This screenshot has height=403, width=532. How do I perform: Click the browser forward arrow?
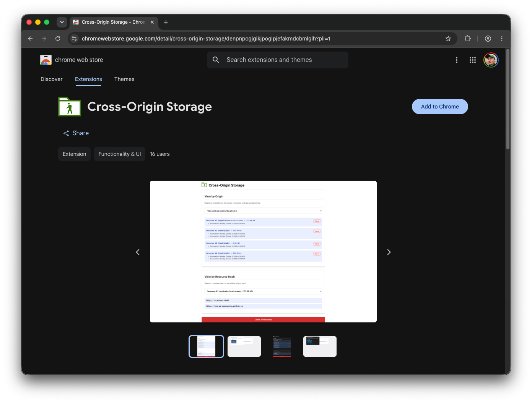(x=44, y=39)
